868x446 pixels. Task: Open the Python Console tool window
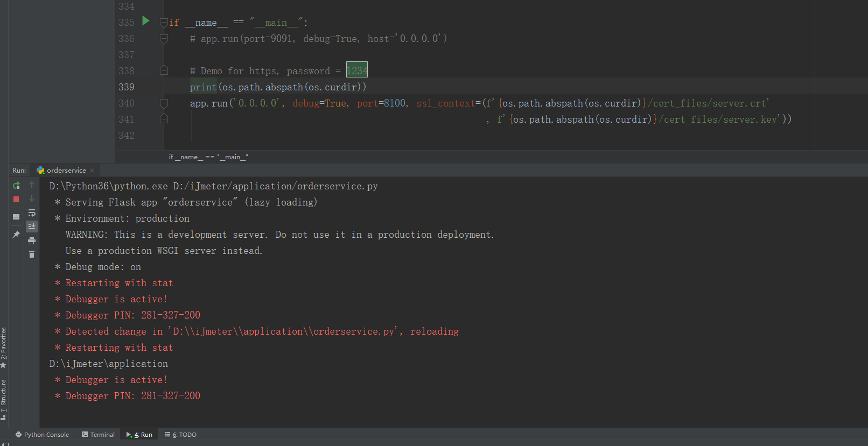point(42,435)
